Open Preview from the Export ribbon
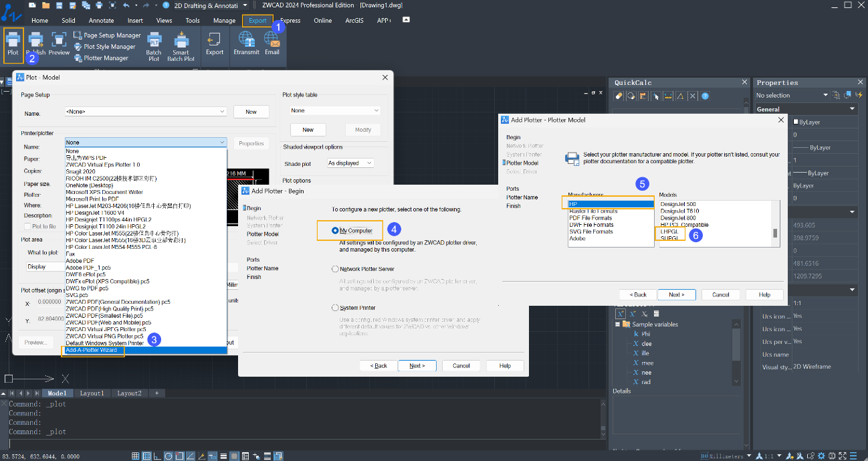Screen dimensions: 868x461 [x=59, y=44]
